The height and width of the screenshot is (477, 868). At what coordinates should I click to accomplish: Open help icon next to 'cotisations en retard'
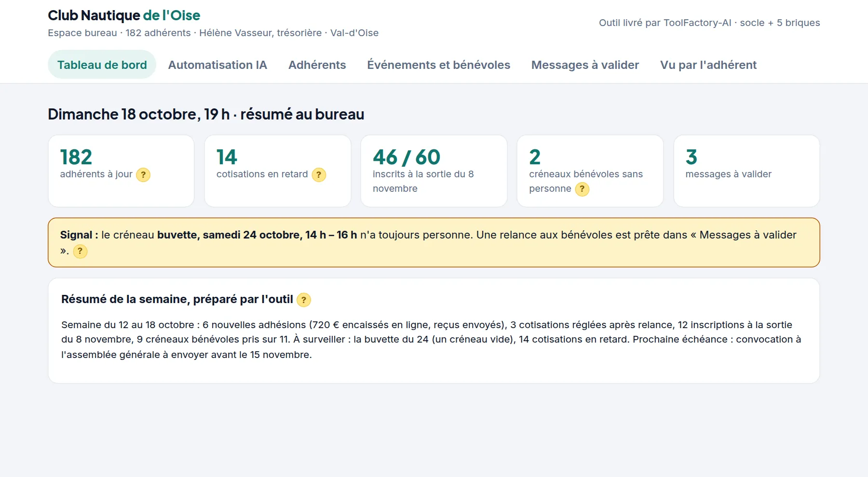(319, 174)
